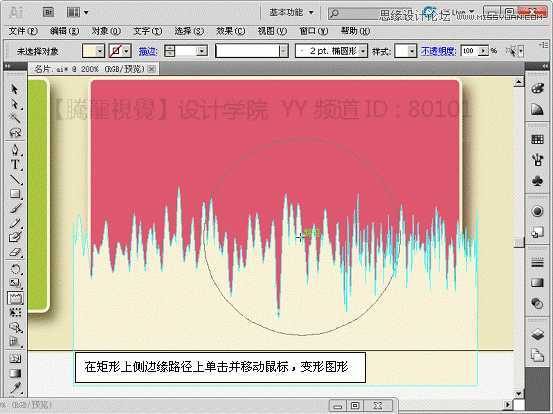Pick the Column Graph tool
The height and width of the screenshot is (414, 553).
coord(15,342)
